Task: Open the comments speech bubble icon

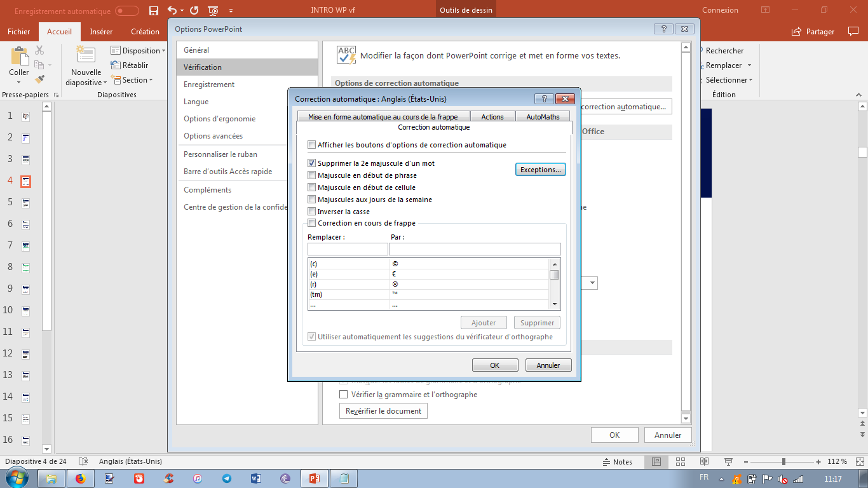Action: click(x=853, y=32)
